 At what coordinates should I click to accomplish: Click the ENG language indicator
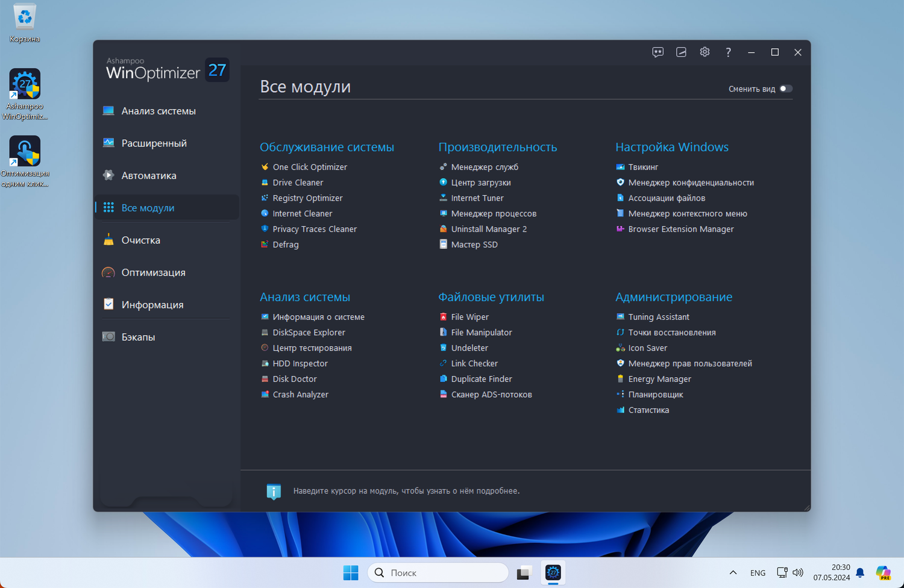758,573
